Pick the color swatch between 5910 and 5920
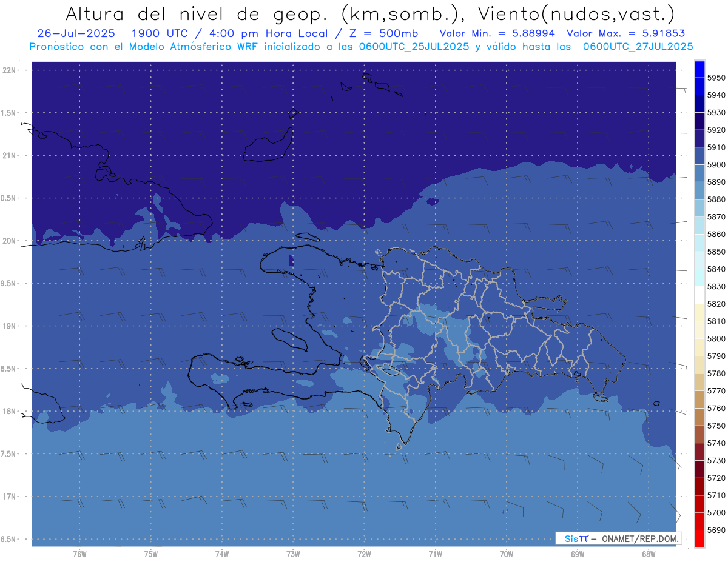 (699, 139)
